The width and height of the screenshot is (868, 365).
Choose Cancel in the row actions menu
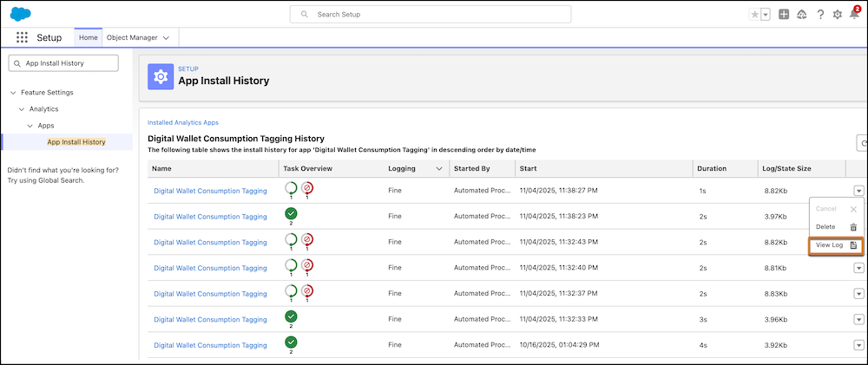point(837,208)
